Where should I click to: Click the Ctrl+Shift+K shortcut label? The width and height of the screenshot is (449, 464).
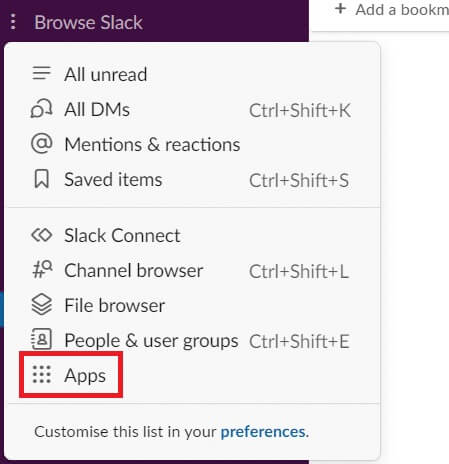point(300,110)
